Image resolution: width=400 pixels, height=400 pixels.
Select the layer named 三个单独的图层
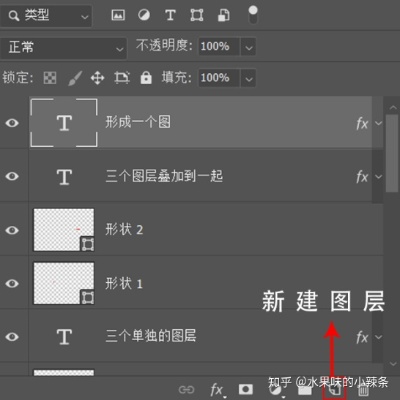[151, 336]
